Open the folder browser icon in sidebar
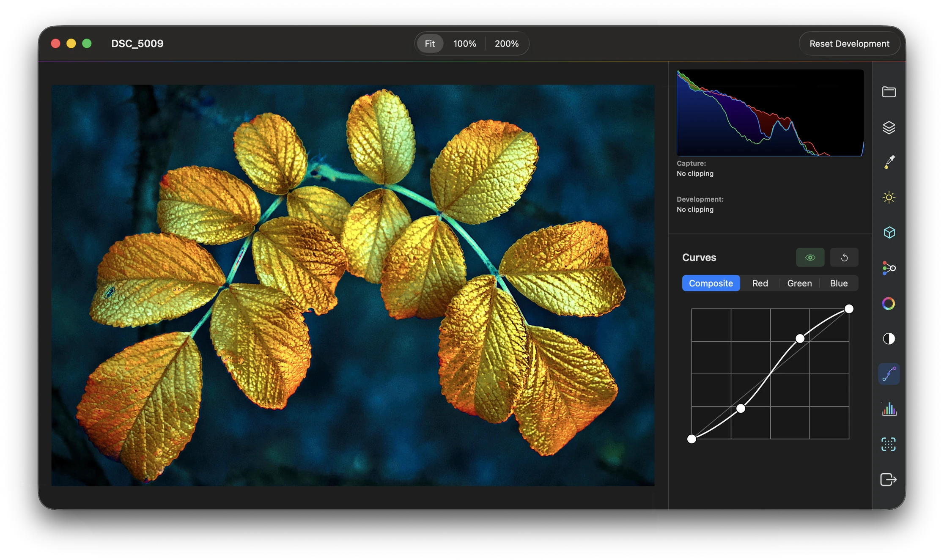Screen dimensions: 944x560 tap(889, 92)
